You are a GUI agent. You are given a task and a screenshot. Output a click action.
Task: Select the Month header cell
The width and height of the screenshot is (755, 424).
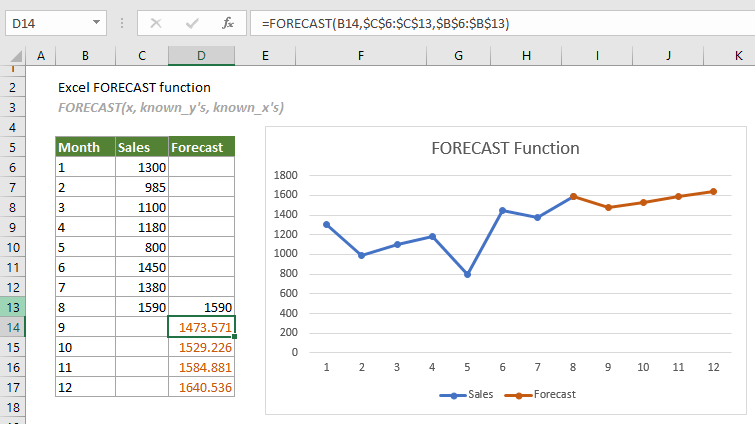pyautogui.click(x=85, y=147)
